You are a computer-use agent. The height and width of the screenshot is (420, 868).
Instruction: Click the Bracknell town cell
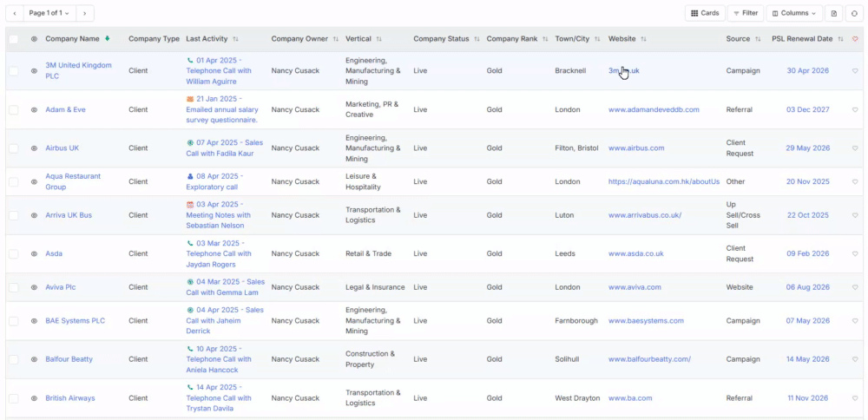[570, 71]
